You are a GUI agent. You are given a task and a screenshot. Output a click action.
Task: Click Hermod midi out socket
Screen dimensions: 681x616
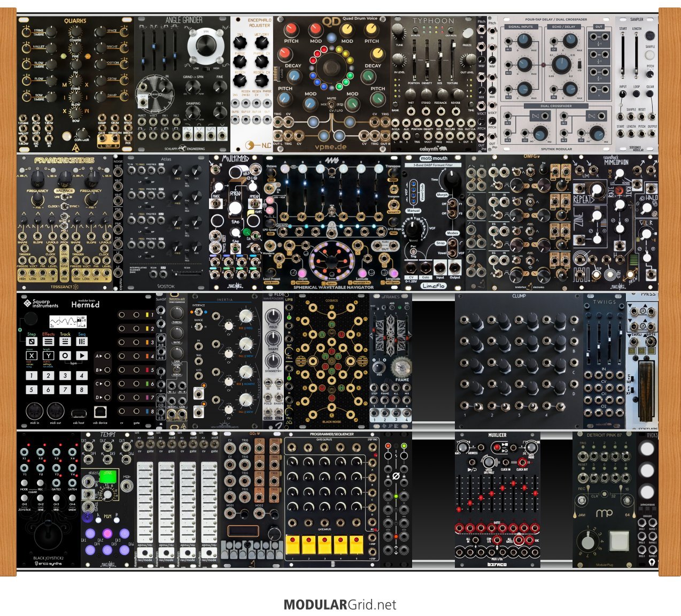coord(56,411)
